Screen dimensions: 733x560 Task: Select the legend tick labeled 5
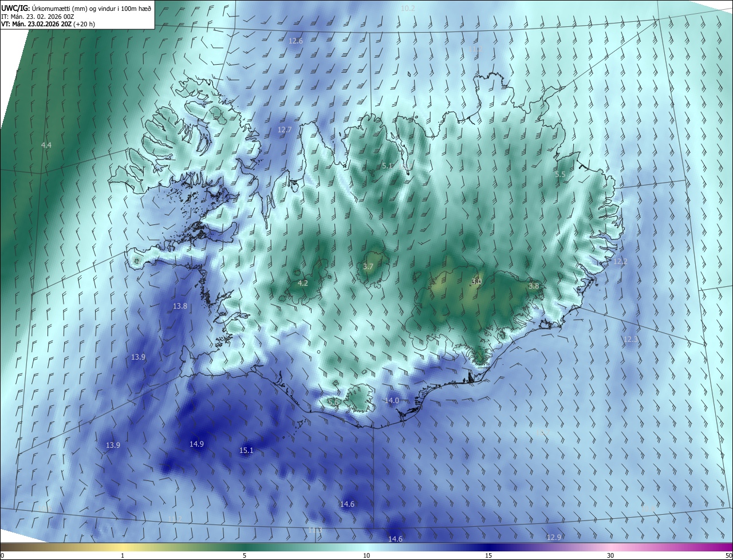pyautogui.click(x=245, y=555)
